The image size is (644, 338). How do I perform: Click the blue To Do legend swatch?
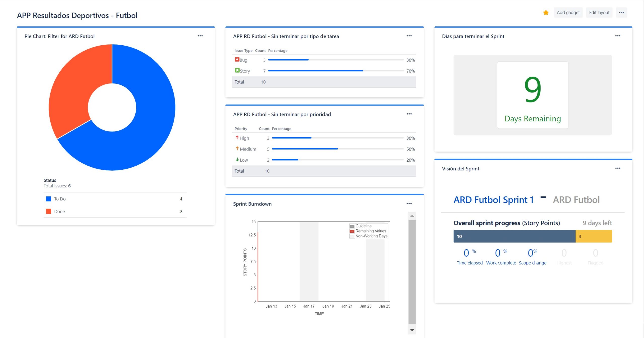coord(49,199)
